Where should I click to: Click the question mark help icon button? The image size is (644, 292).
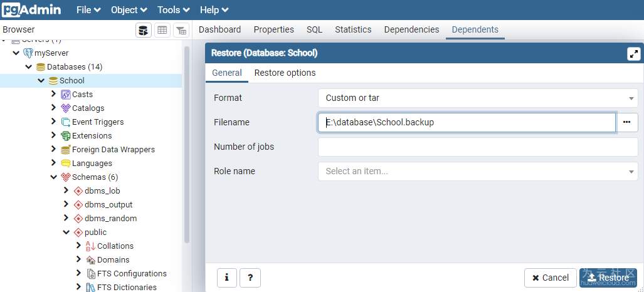click(250, 277)
